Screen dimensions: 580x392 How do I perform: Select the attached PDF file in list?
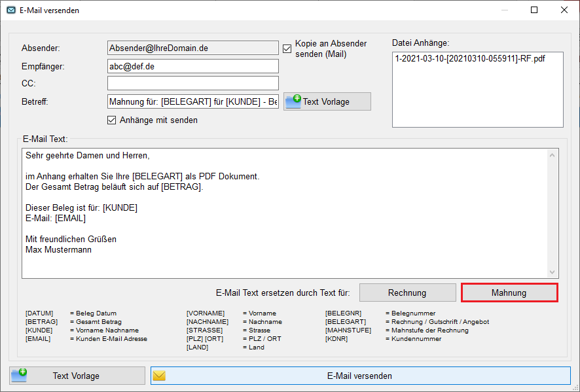pyautogui.click(x=470, y=59)
